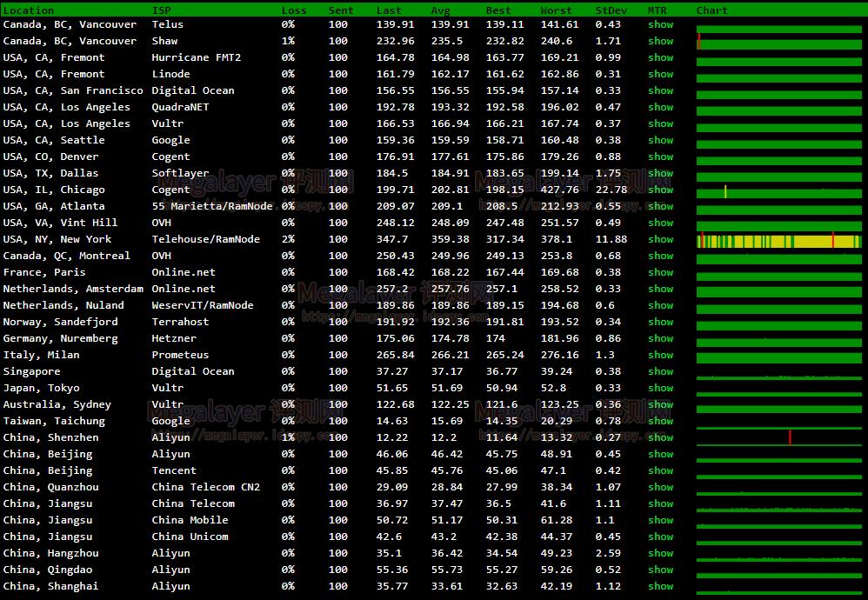Click show link for Tencent Beijing row
This screenshot has width=868, height=600.
pyautogui.click(x=660, y=470)
